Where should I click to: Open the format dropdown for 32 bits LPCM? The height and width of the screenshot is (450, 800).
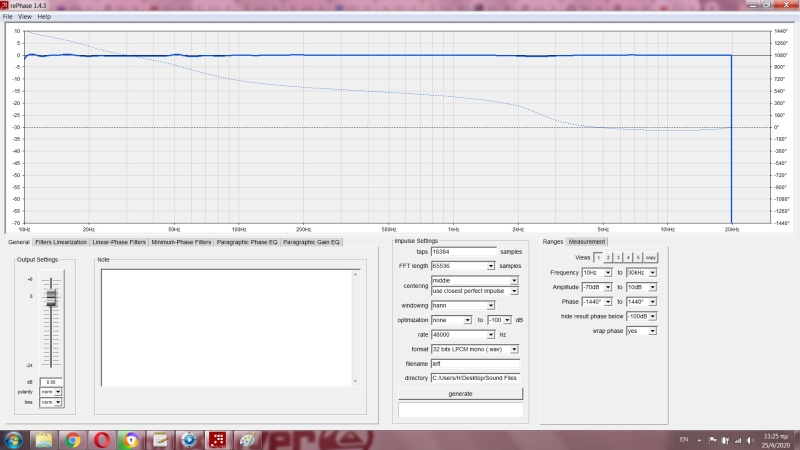click(474, 349)
